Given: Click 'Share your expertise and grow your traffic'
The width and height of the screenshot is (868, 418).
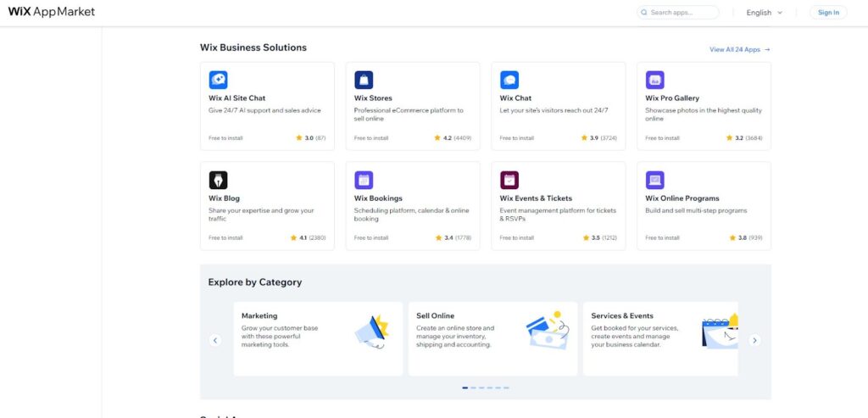Looking at the screenshot, I should coord(261,215).
